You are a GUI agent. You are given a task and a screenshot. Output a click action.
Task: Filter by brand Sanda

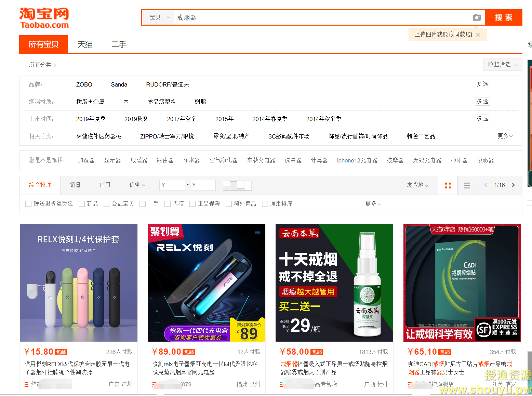click(x=119, y=84)
